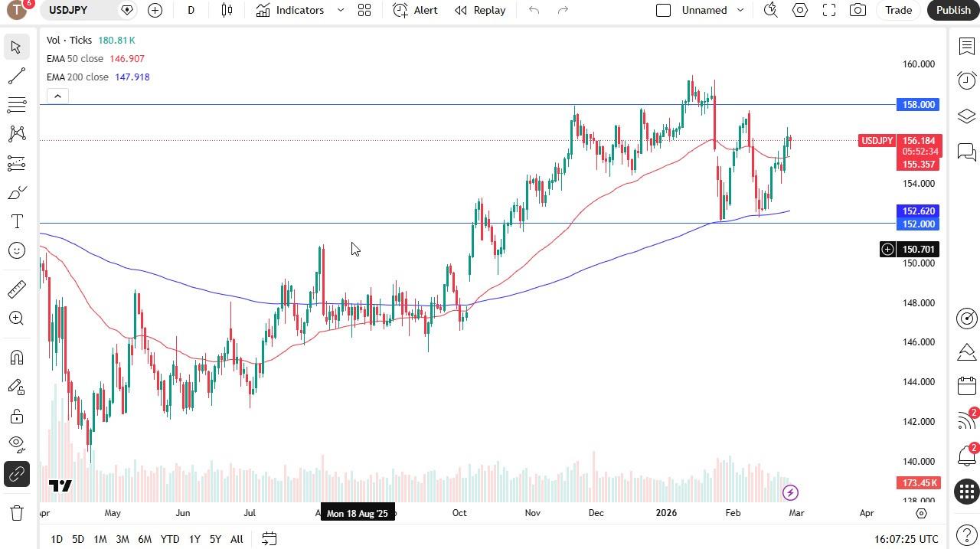Open the Watchlist sidebar panel

point(966,47)
